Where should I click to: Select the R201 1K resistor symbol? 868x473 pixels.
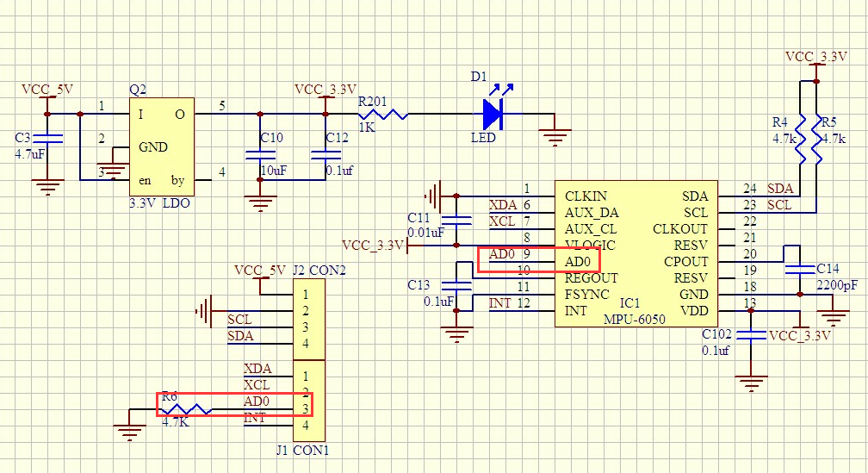click(383, 115)
